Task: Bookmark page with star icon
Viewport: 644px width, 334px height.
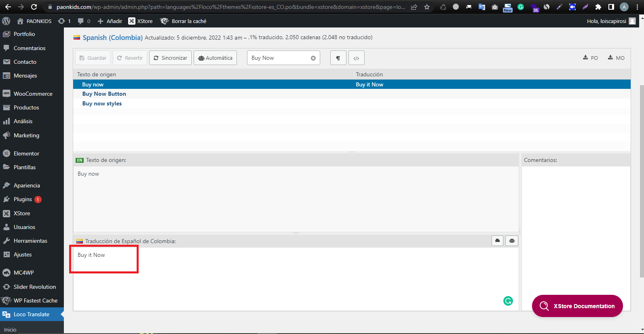Action: click(x=427, y=7)
